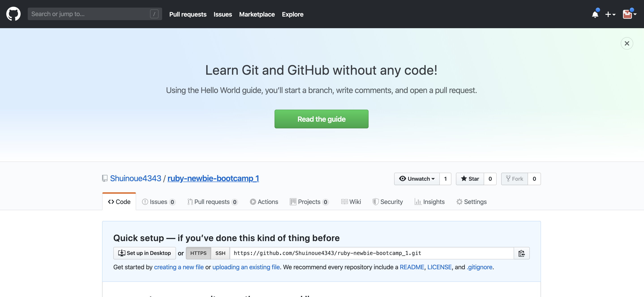Image resolution: width=644 pixels, height=297 pixels.
Task: Open the notifications bell
Action: point(595,15)
